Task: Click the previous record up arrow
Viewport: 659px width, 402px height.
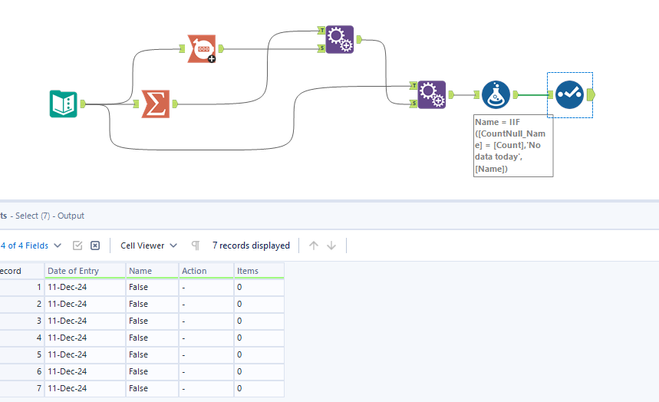Action: click(314, 245)
